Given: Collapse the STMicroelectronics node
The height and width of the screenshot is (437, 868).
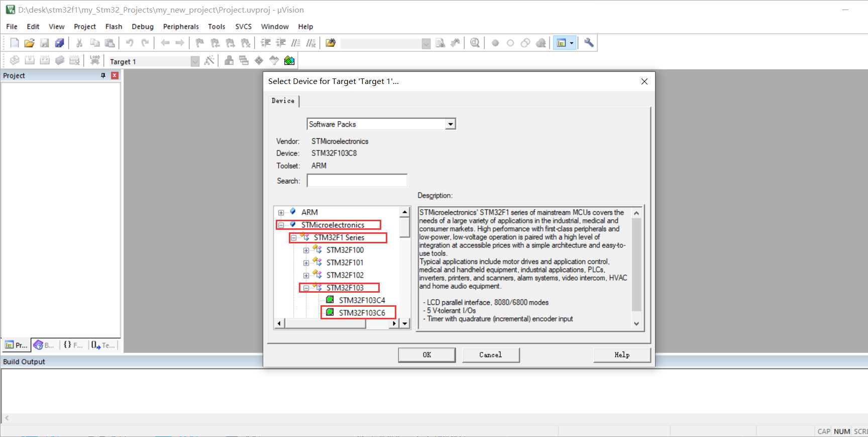Looking at the screenshot, I should coord(281,225).
